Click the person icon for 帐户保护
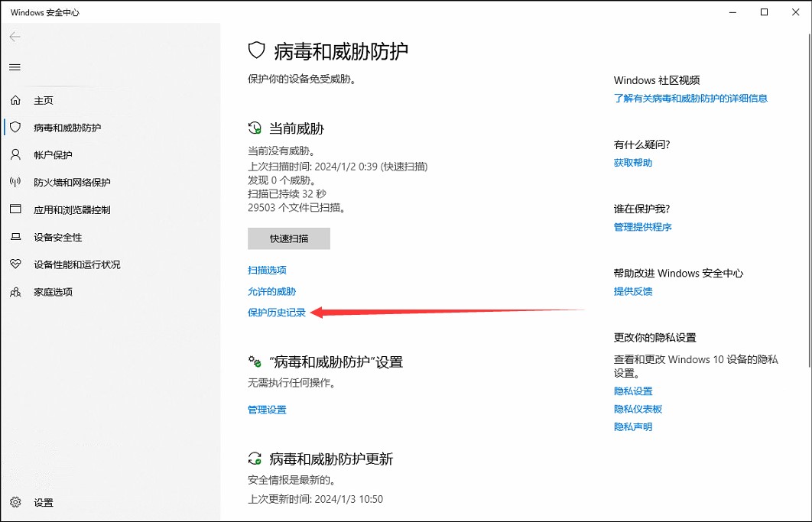Viewport: 812px width, 522px height. (15, 154)
